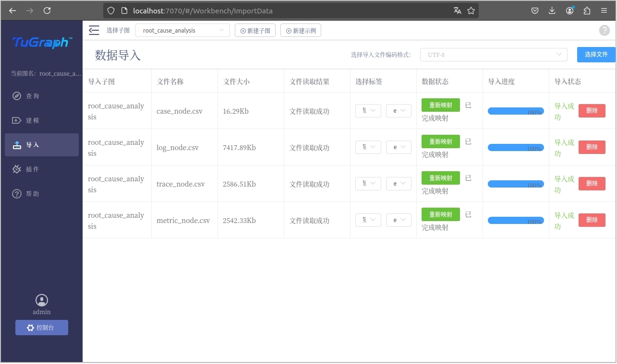Open the help question mark icon
This screenshot has height=364, width=617.
click(x=604, y=30)
